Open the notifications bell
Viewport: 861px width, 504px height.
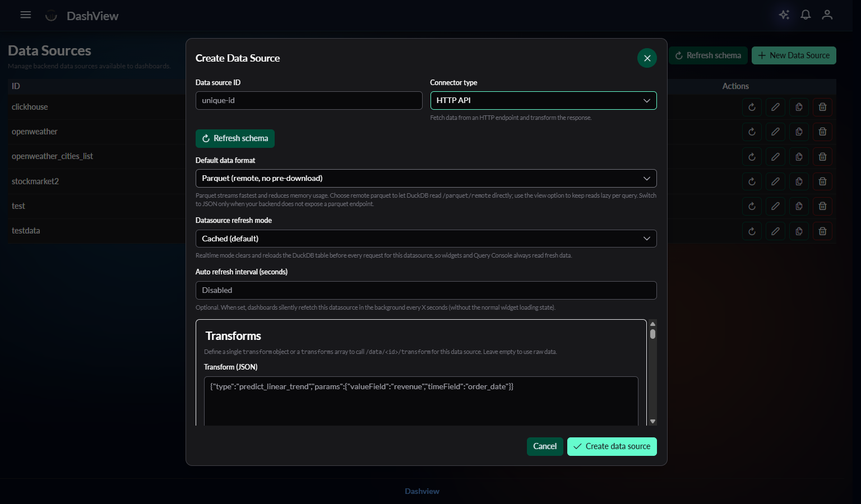tap(806, 15)
